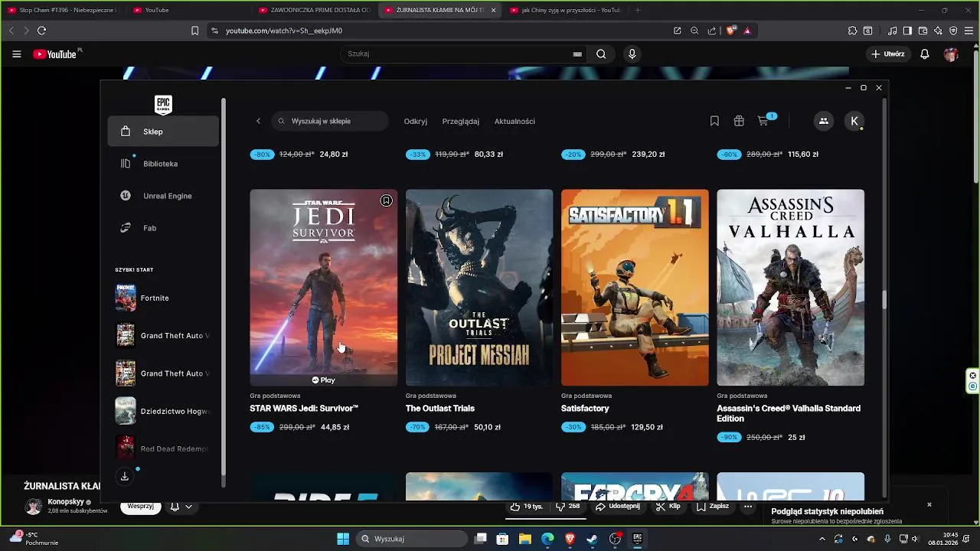Click the Wesprzyj button
The width and height of the screenshot is (980, 551).
pyautogui.click(x=141, y=507)
